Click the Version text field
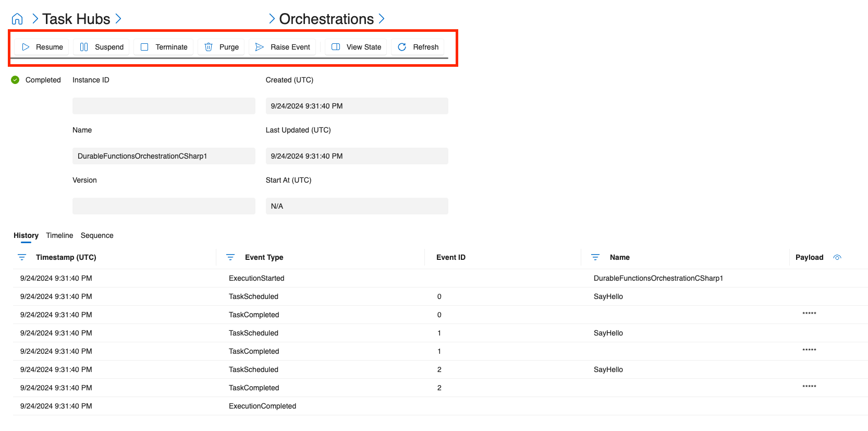868x431 pixels. [x=164, y=206]
